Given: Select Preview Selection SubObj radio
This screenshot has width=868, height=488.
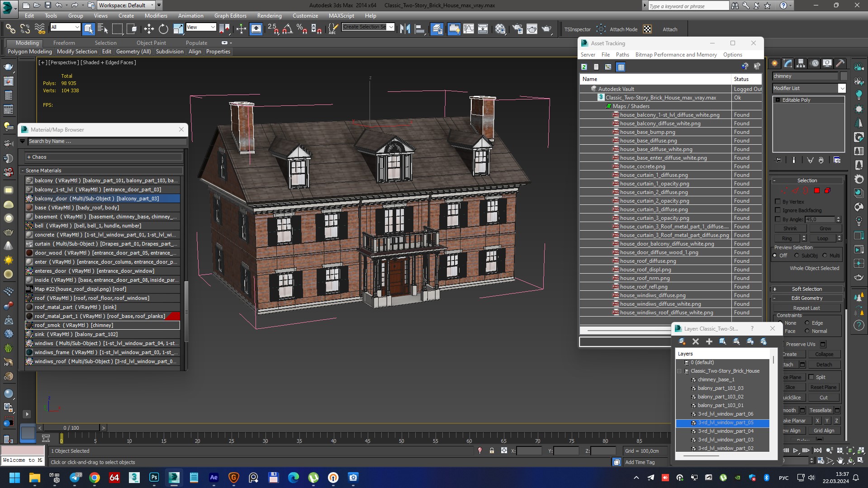Looking at the screenshot, I should (797, 256).
